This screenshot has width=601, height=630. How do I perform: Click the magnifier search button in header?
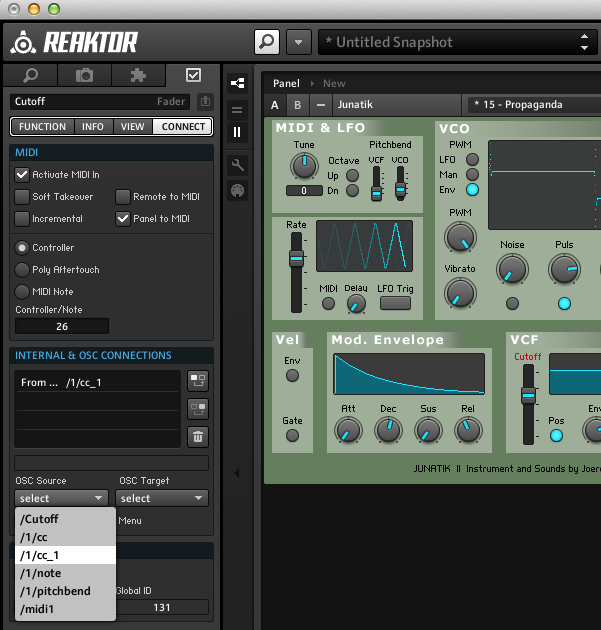pos(267,42)
